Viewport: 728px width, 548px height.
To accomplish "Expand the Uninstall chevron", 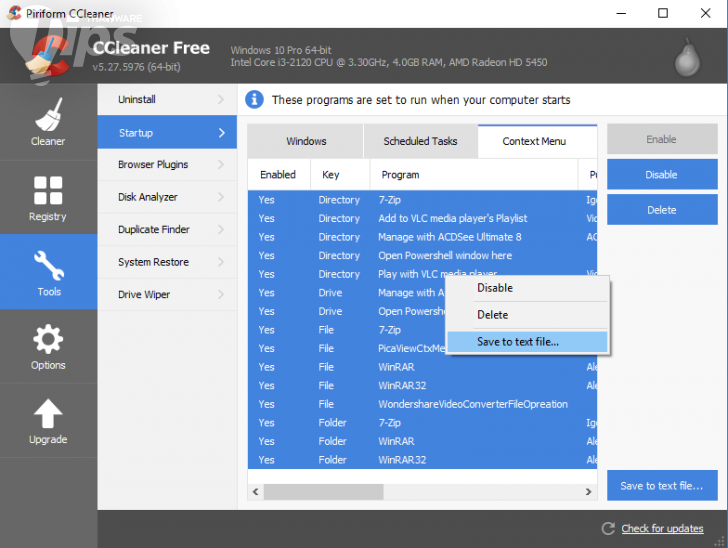I will 221,99.
